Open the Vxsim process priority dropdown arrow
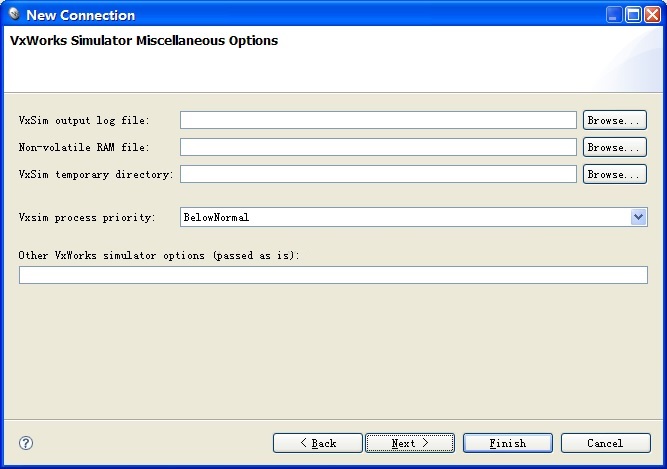 tap(638, 217)
